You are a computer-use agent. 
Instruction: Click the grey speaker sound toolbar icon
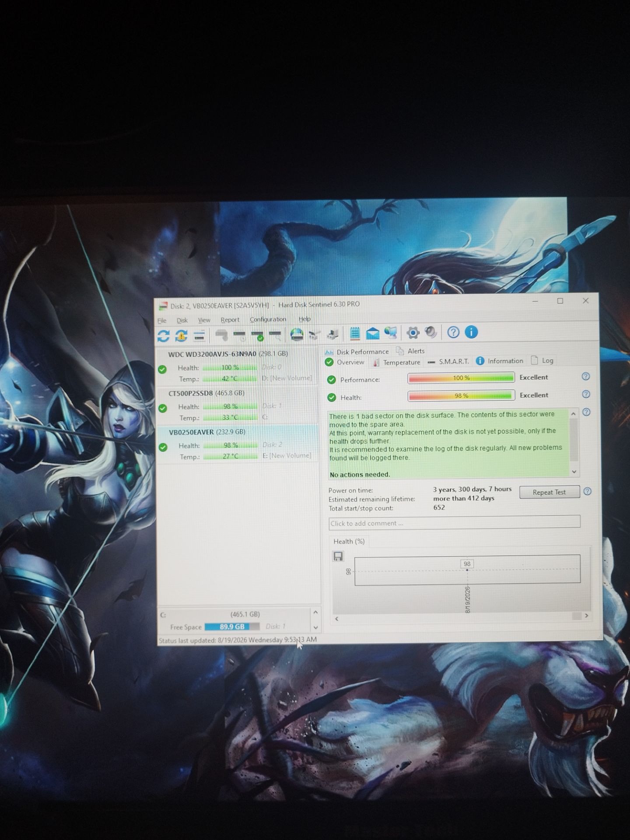431,332
